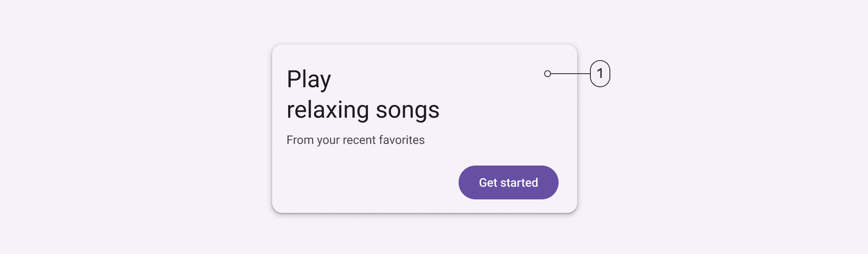The image size is (868, 254).
Task: Select the From your recent favorites subtitle
Action: point(355,140)
